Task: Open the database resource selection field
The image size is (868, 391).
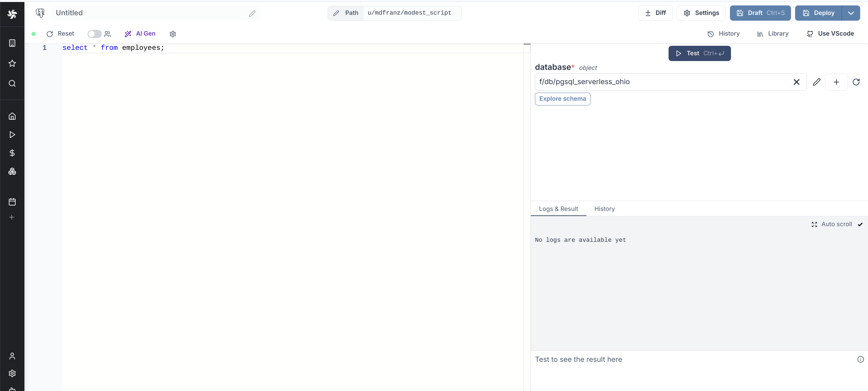Action: tap(661, 82)
